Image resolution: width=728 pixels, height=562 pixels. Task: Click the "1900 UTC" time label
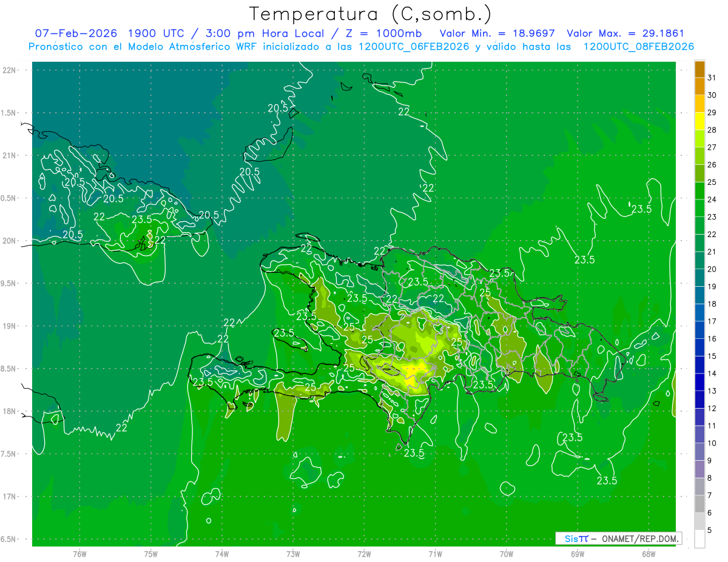[156, 34]
